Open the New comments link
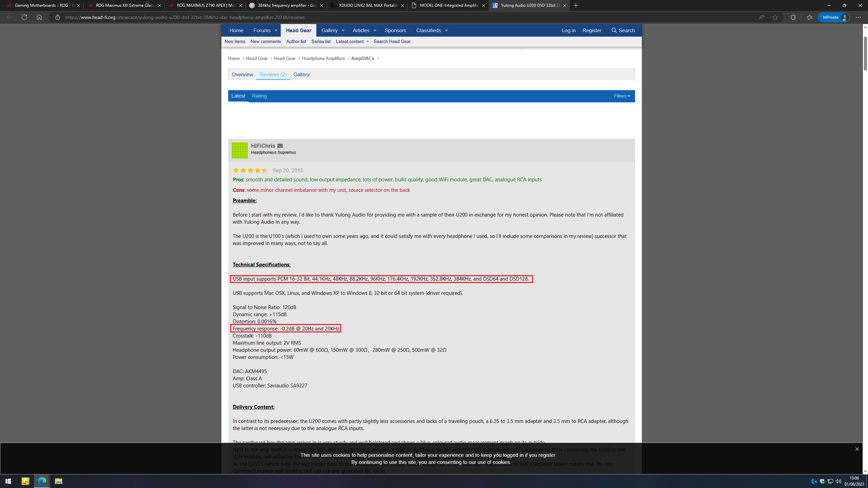Screen dimensions: 868x488 [x=266, y=42]
